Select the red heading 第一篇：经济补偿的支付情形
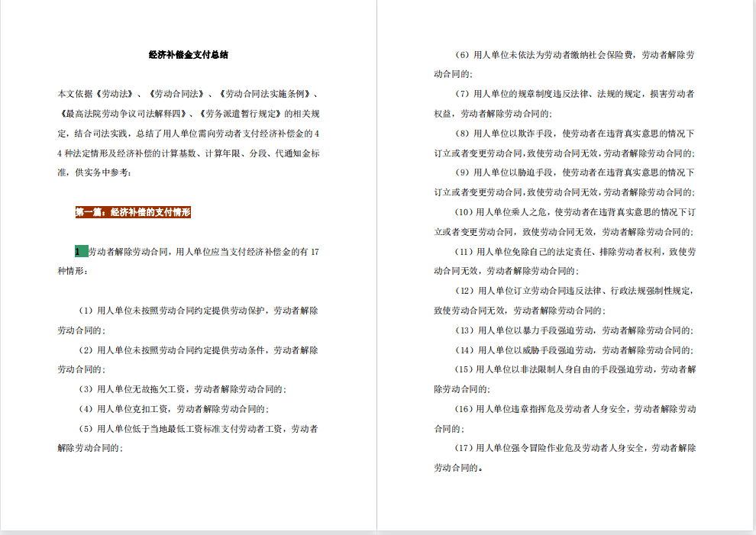The image size is (756, 535). coord(133,212)
